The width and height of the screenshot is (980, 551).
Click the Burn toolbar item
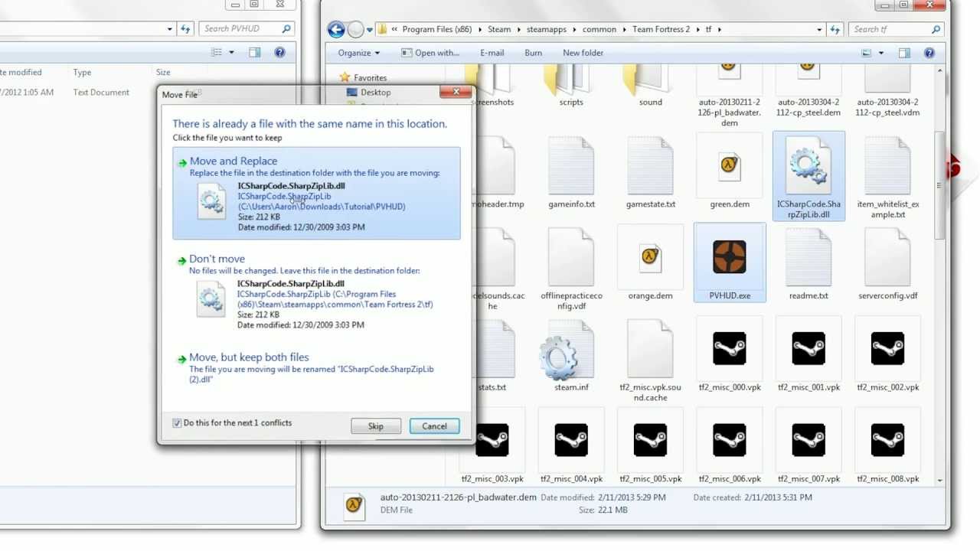(x=534, y=53)
